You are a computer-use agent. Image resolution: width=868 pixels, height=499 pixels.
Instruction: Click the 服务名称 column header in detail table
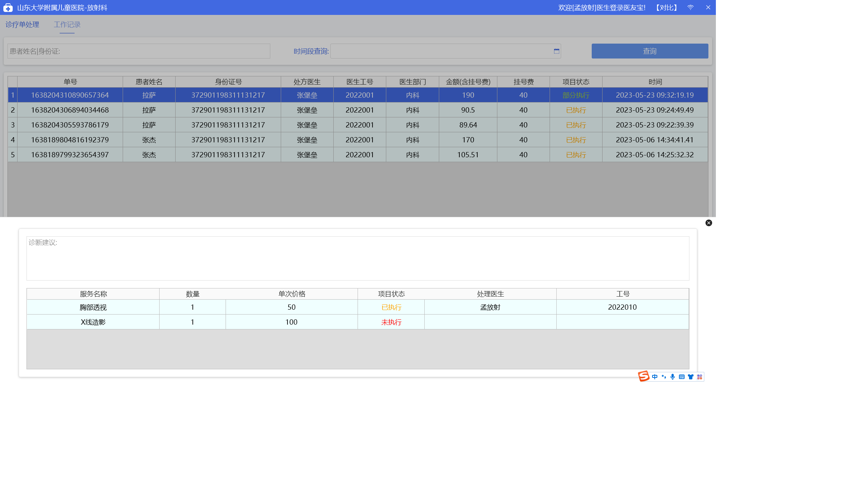(x=93, y=294)
